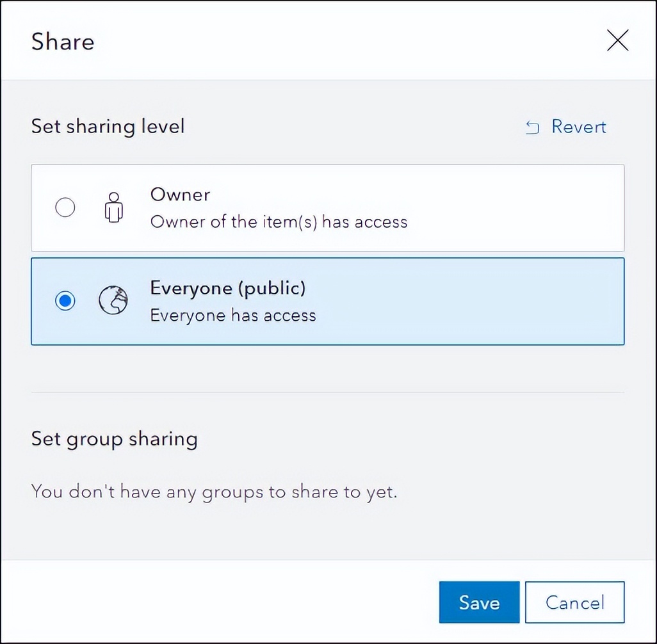Click the blank footer area left of Save
This screenshot has width=657, height=644.
[218, 602]
